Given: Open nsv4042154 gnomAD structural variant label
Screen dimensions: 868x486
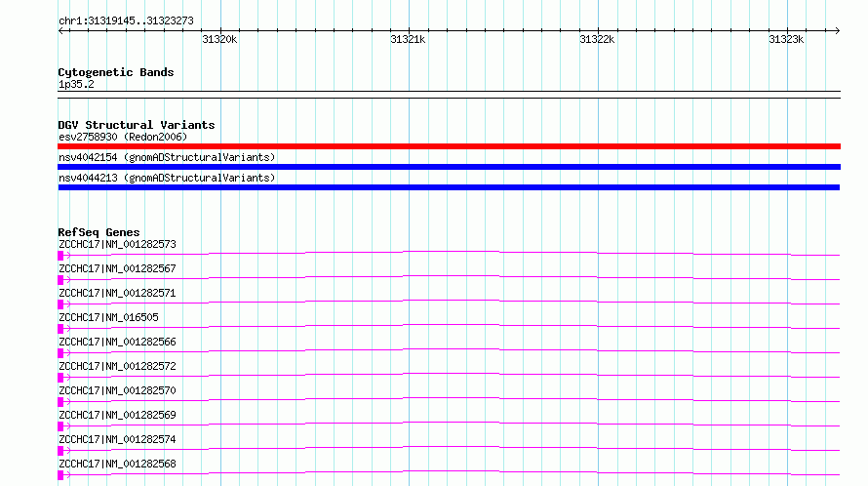Looking at the screenshot, I should pos(167,157).
